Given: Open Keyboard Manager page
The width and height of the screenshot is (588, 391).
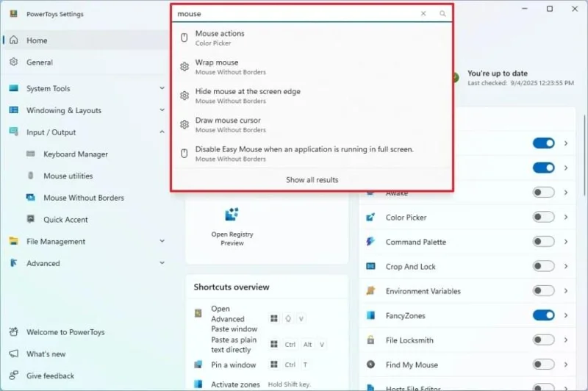Looking at the screenshot, I should point(86,154).
